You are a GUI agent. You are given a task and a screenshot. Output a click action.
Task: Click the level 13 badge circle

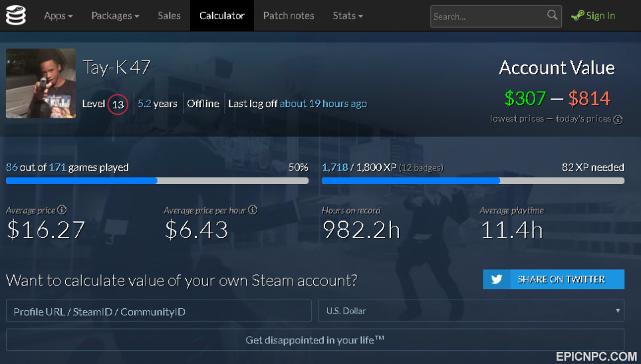coord(118,104)
